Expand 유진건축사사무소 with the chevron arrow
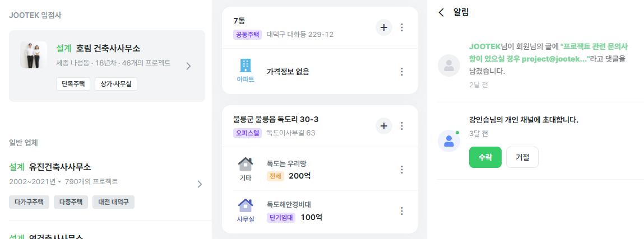The image size is (644, 239). point(200,184)
